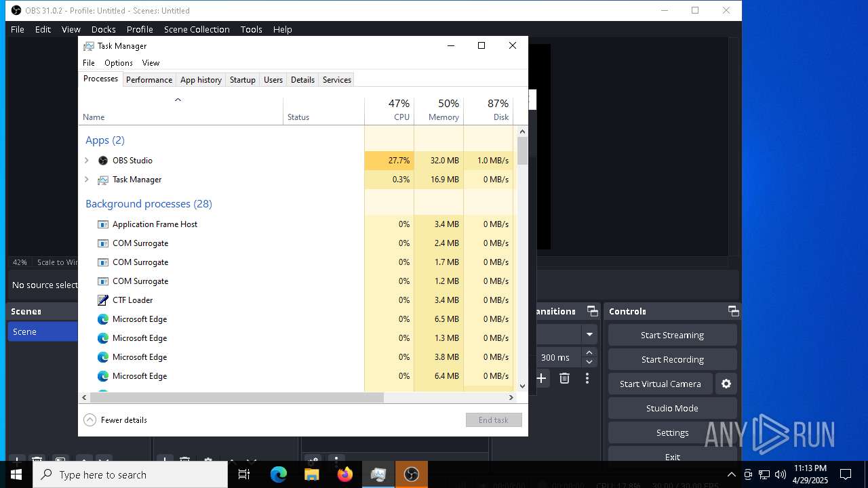Open File Explorer from the taskbar
The height and width of the screenshot is (488, 868).
[x=312, y=474]
